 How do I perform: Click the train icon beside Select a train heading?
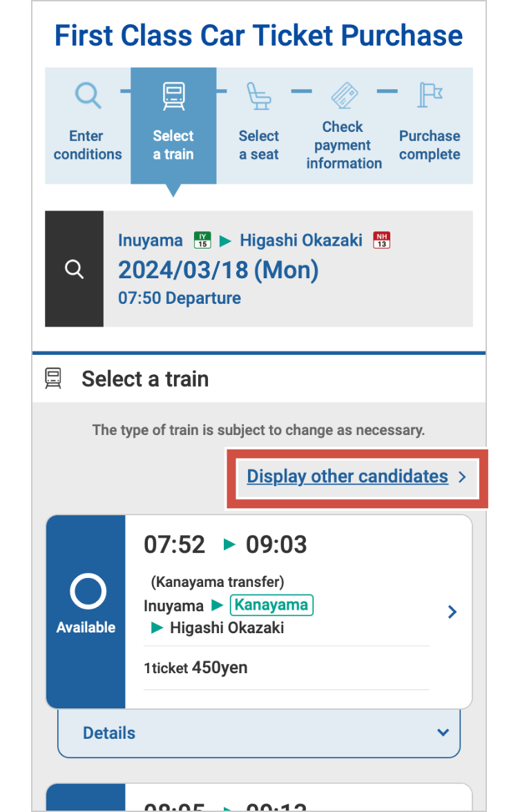(53, 378)
